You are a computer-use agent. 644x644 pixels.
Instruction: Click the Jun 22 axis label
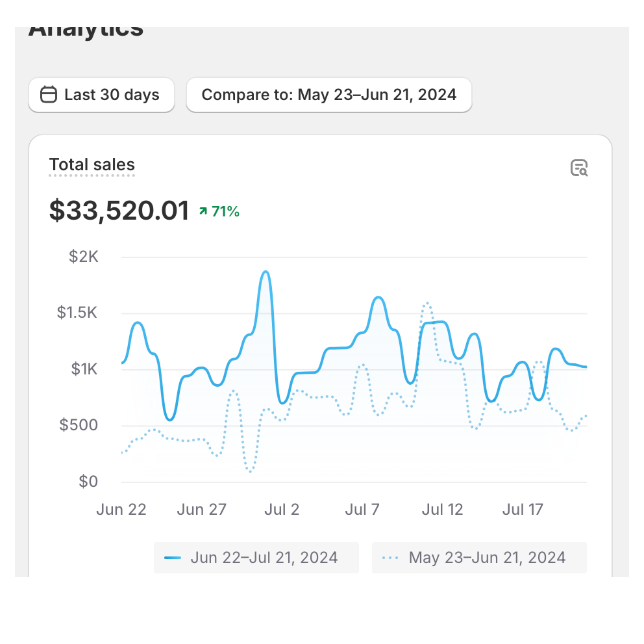(x=121, y=510)
